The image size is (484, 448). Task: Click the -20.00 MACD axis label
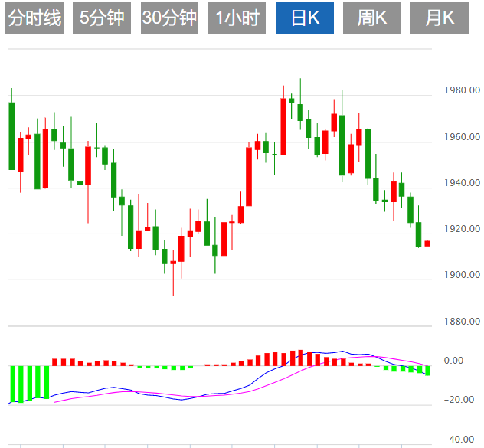click(459, 400)
